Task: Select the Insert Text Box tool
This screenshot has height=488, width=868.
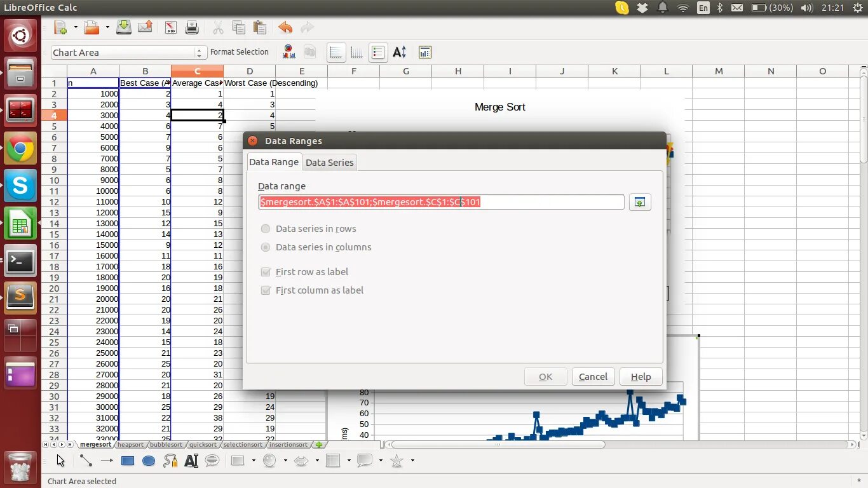Action: coord(191,461)
